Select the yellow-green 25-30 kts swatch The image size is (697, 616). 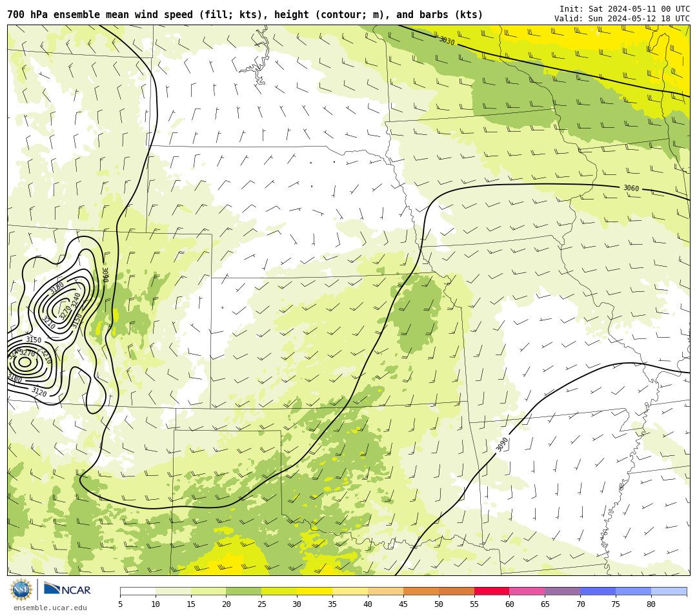coord(279,591)
